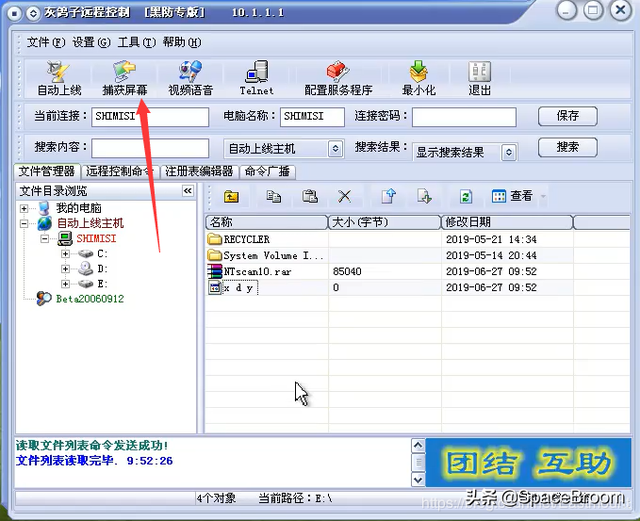Click the 最小化 toolbar icon
The width and height of the screenshot is (640, 521).
(419, 79)
